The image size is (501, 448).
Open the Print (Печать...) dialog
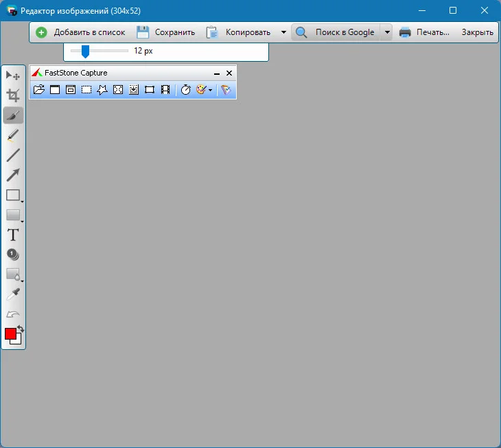(x=424, y=32)
